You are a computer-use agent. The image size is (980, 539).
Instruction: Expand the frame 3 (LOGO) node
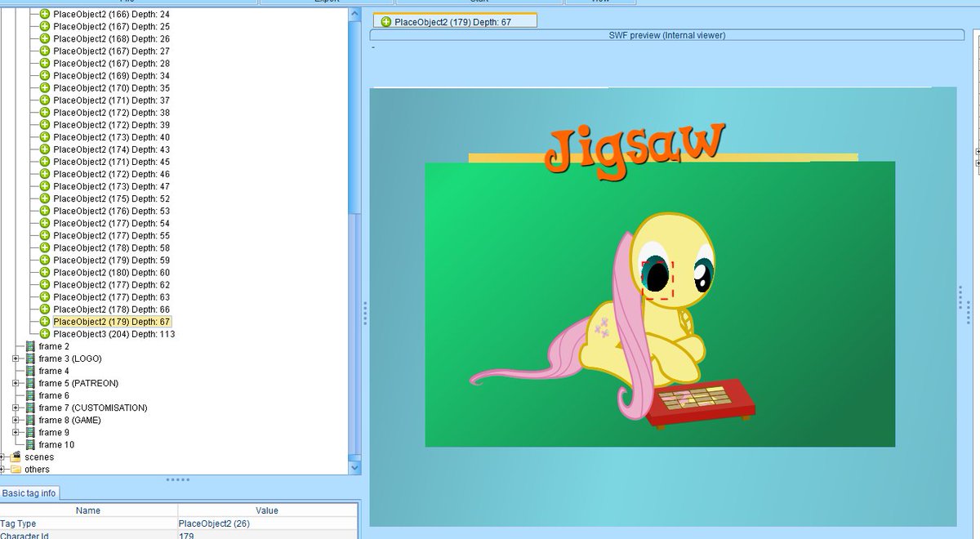coord(16,359)
